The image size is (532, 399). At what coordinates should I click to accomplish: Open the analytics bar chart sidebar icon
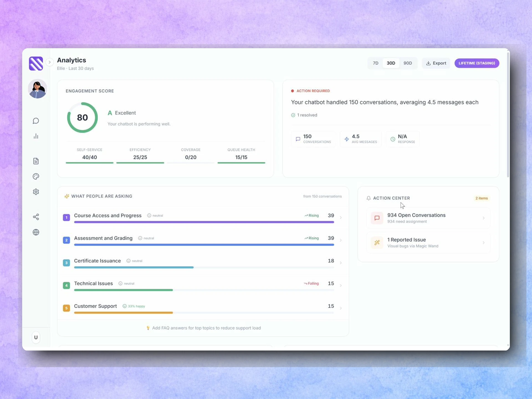(36, 136)
